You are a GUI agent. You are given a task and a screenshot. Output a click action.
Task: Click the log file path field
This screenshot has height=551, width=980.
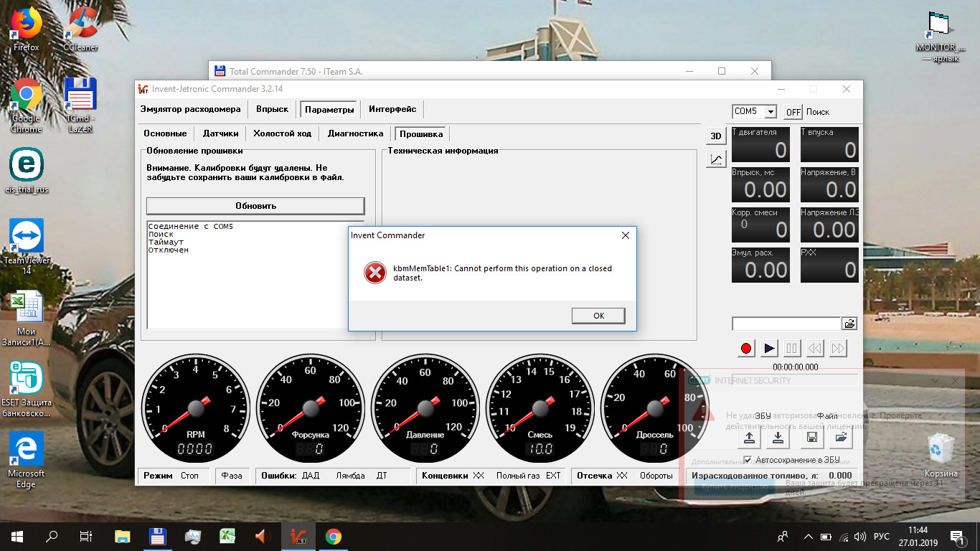pyautogui.click(x=786, y=324)
